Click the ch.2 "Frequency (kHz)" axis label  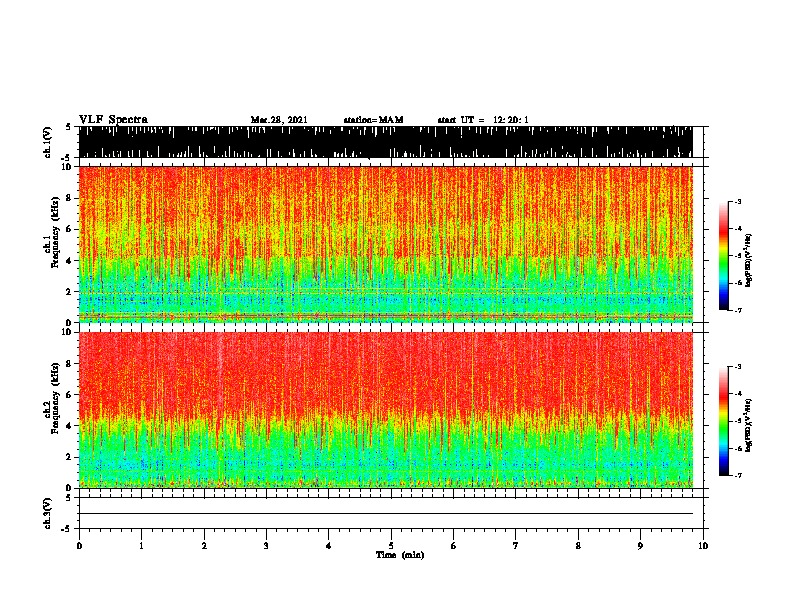click(55, 398)
